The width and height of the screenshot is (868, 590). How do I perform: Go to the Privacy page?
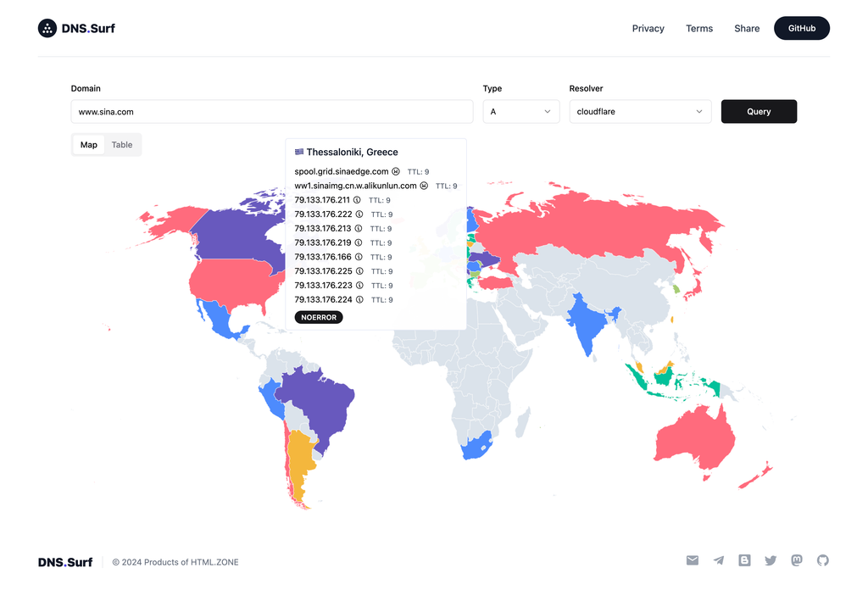point(648,28)
